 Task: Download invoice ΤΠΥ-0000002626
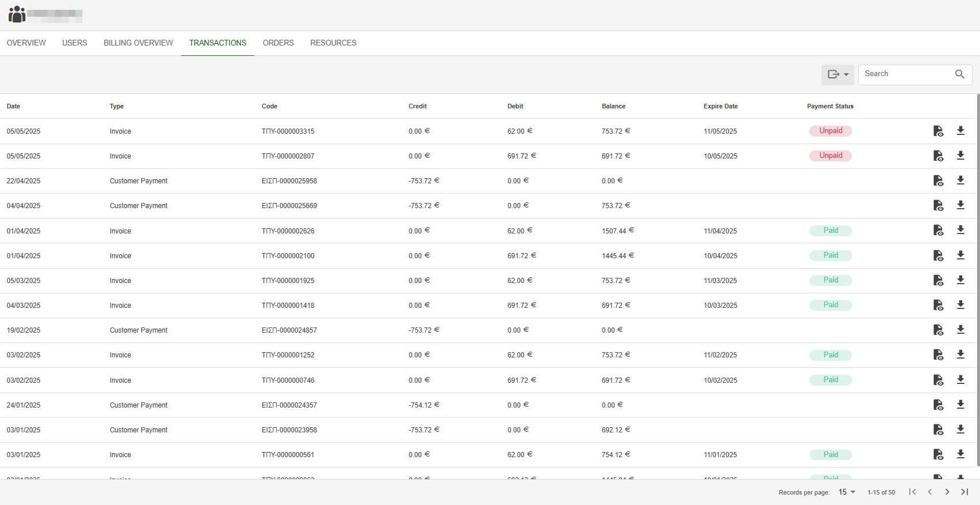coord(960,230)
